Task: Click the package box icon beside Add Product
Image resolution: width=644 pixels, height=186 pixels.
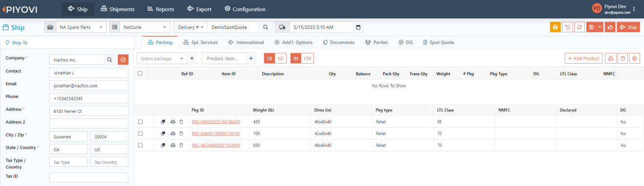Action: 623,58
